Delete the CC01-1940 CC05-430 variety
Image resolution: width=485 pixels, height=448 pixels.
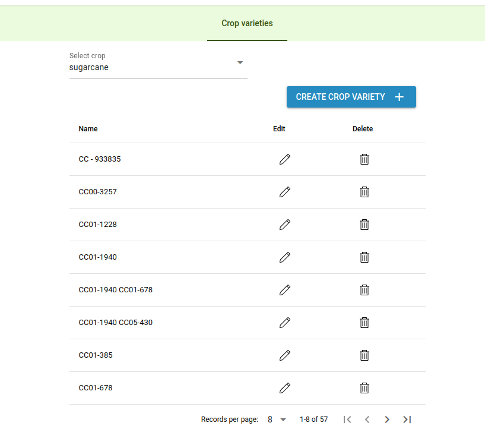pyautogui.click(x=364, y=323)
